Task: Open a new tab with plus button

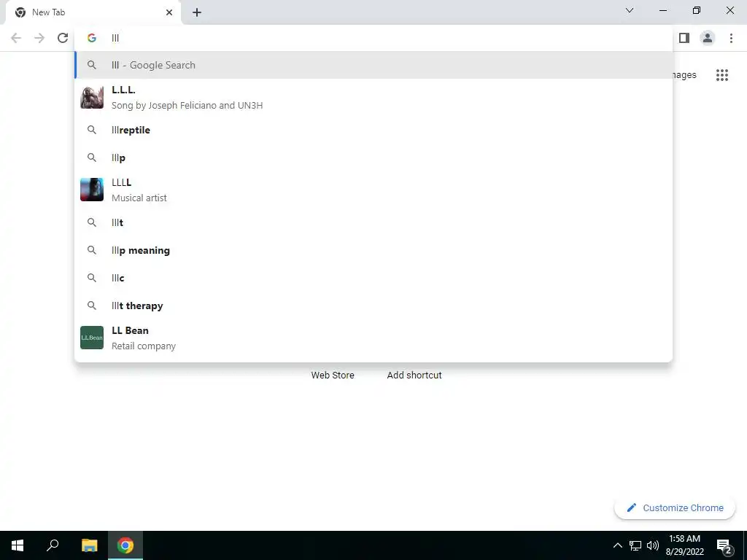Action: (197, 12)
